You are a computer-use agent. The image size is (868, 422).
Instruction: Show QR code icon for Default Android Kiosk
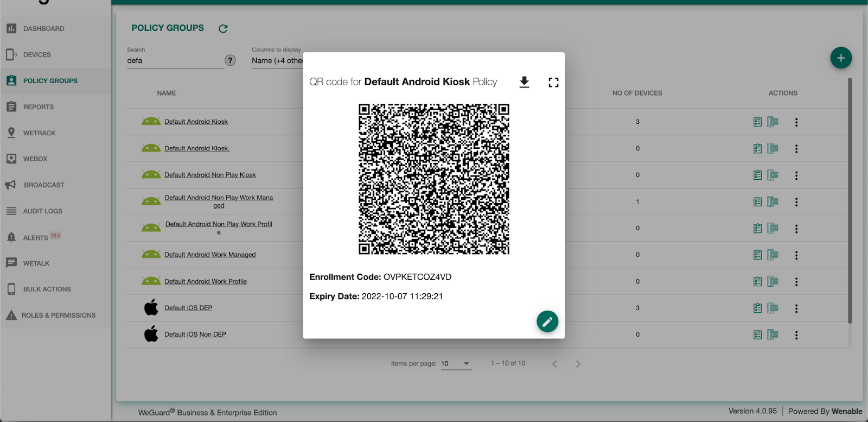coord(773,122)
